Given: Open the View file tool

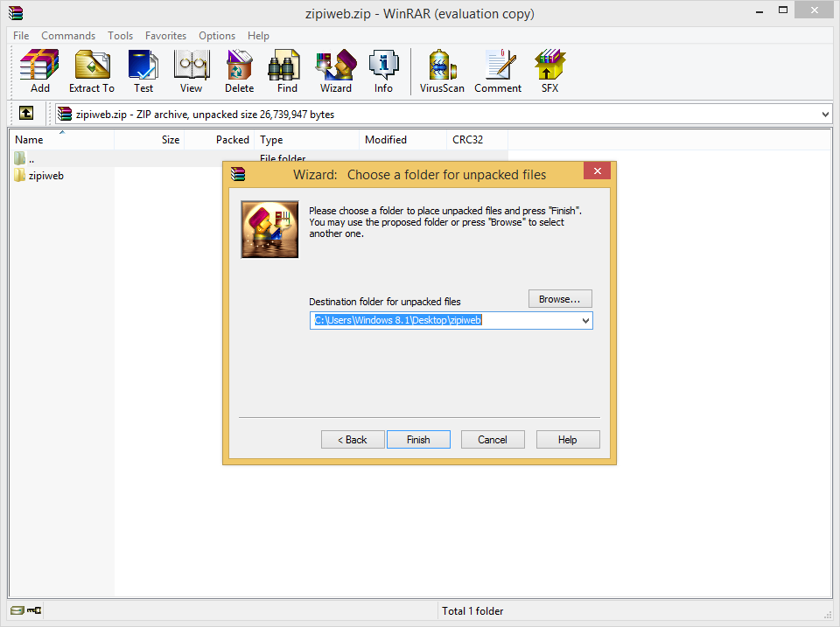Looking at the screenshot, I should [x=192, y=71].
